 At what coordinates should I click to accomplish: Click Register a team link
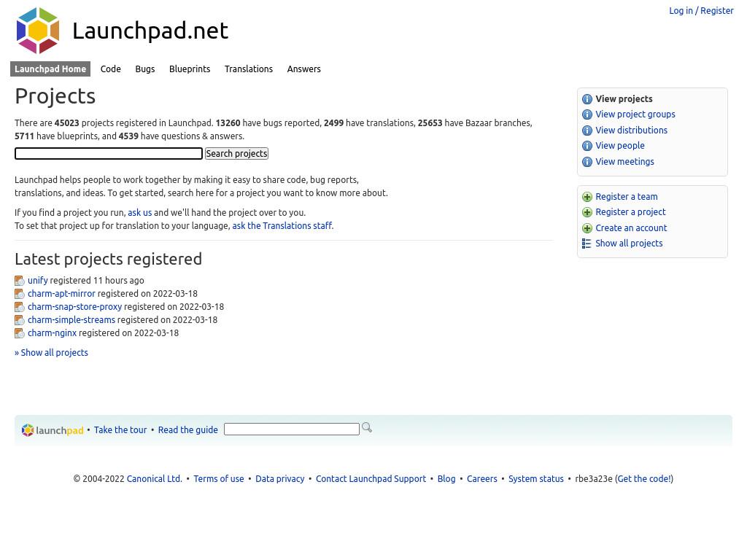[x=627, y=197]
